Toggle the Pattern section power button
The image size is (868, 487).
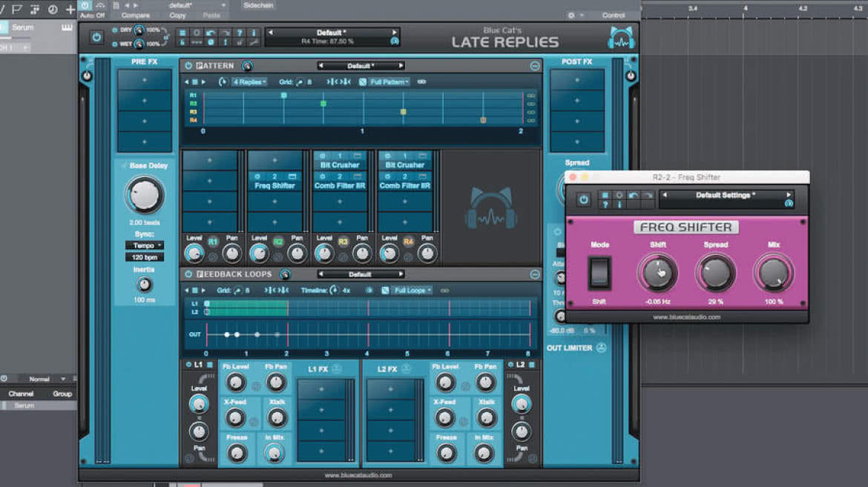pos(188,66)
